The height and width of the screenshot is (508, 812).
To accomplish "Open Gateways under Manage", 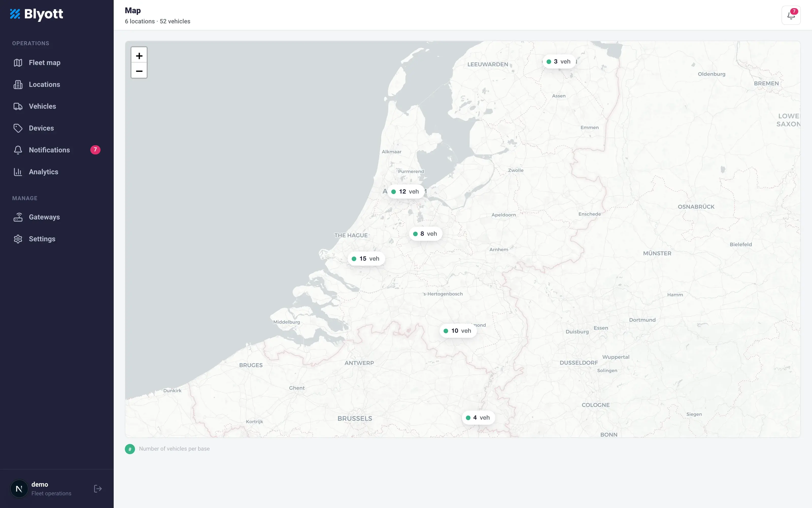I will pos(57,217).
